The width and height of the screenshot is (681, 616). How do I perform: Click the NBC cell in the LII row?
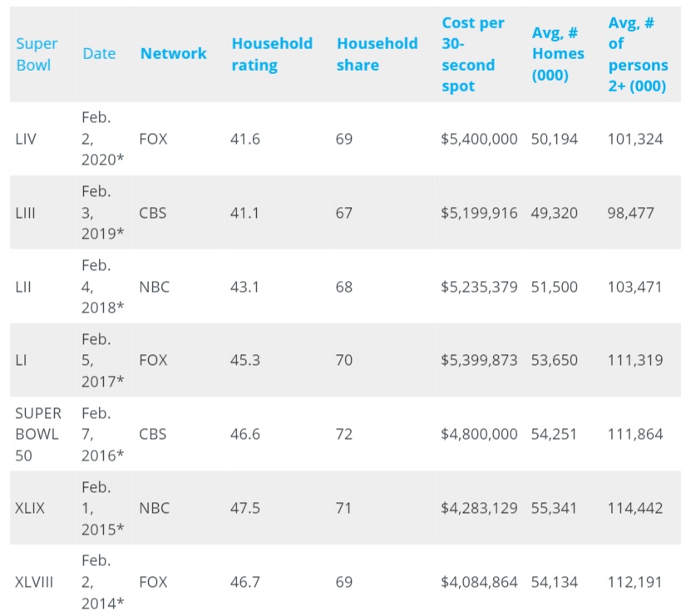(x=154, y=287)
